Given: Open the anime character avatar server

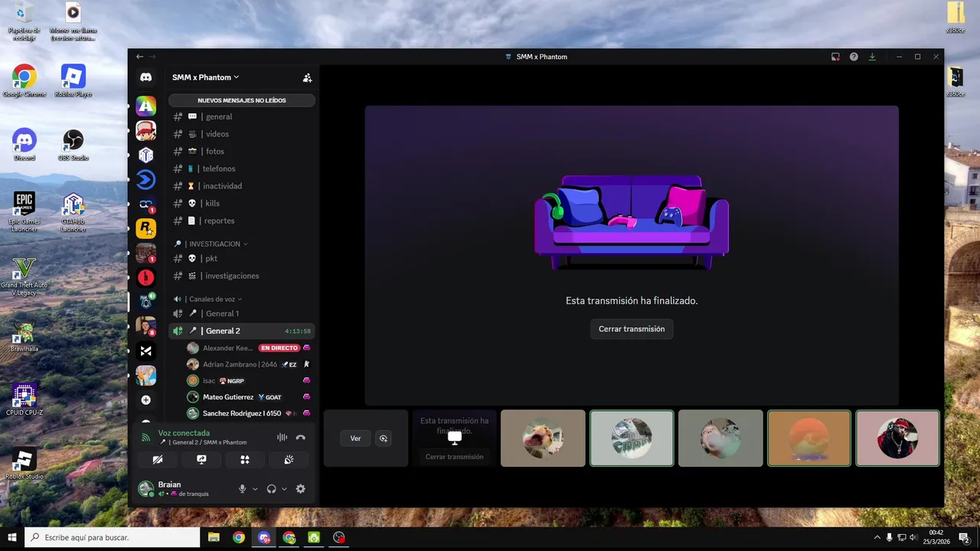Looking at the screenshot, I should tap(145, 375).
